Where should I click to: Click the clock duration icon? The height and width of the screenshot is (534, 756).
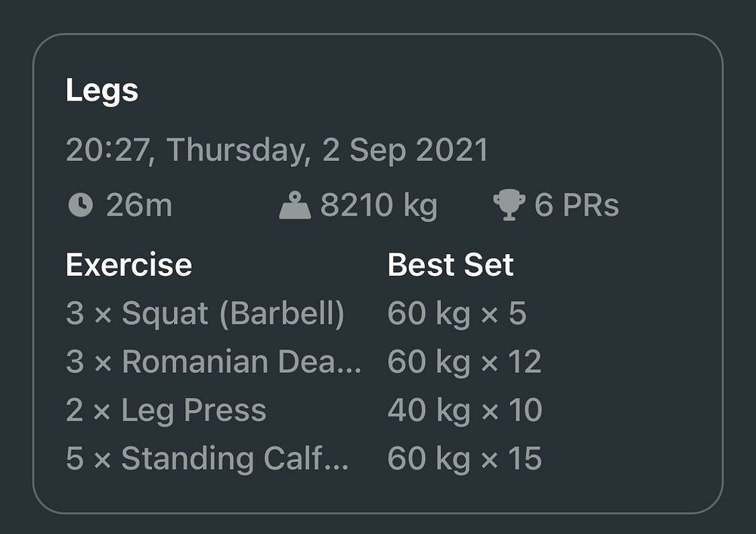[80, 206]
